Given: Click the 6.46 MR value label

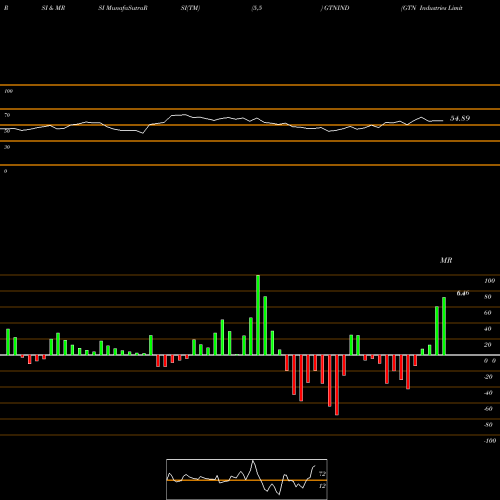Looking at the screenshot, I should (x=463, y=293).
